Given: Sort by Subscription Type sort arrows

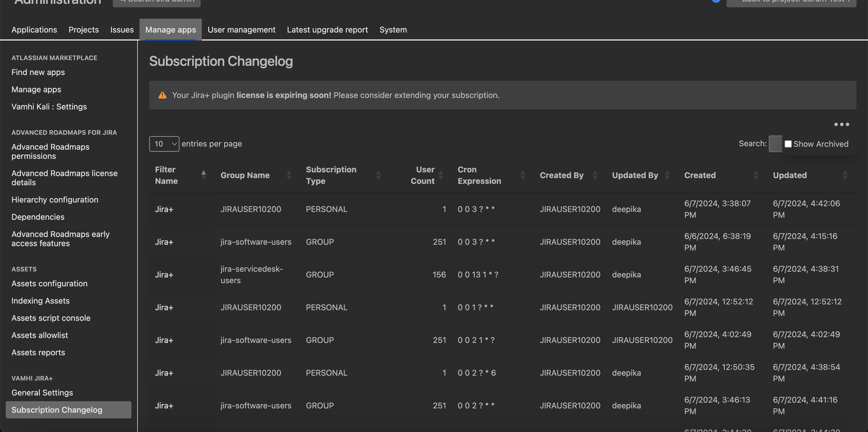Looking at the screenshot, I should [379, 175].
